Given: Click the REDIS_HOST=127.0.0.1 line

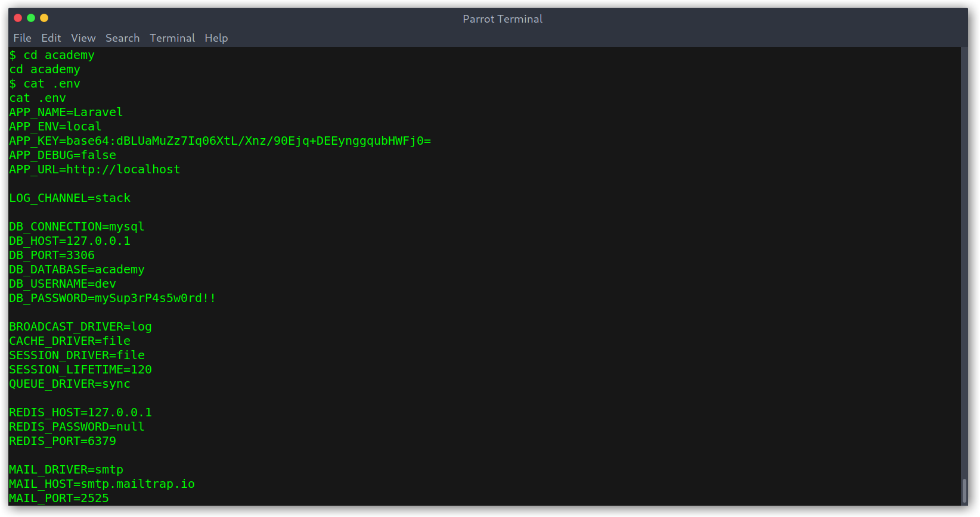Looking at the screenshot, I should tap(80, 413).
